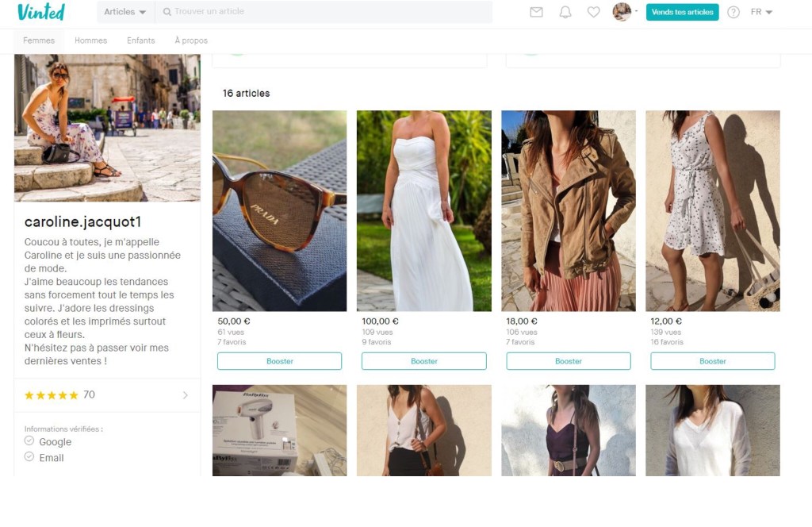Click the five-star rating icons

point(52,395)
